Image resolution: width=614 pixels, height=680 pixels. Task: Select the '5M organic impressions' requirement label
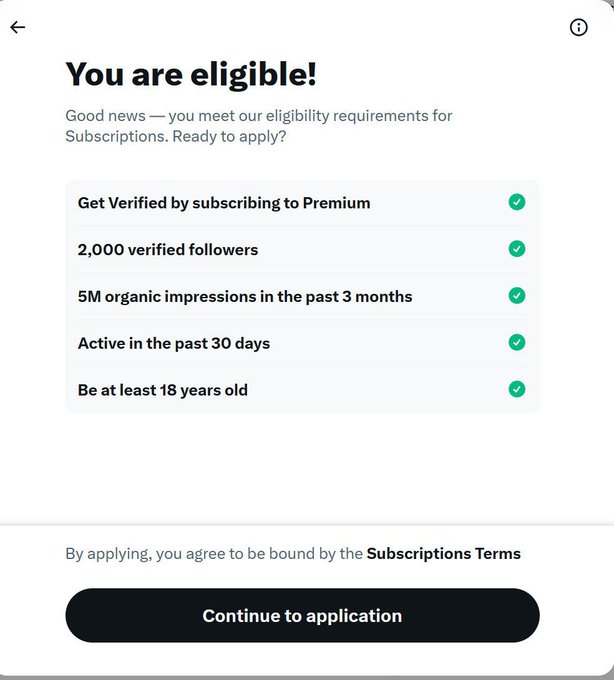pos(245,297)
